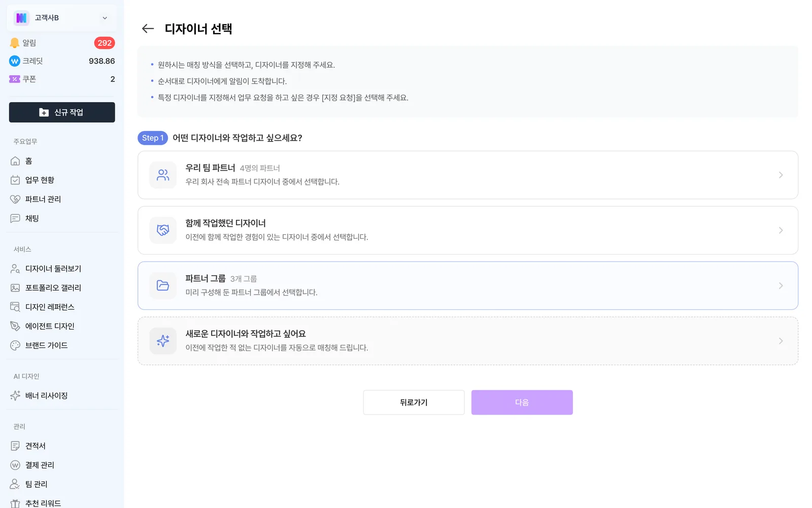Click the 디자인 레퍼런스 search icon

[15, 307]
